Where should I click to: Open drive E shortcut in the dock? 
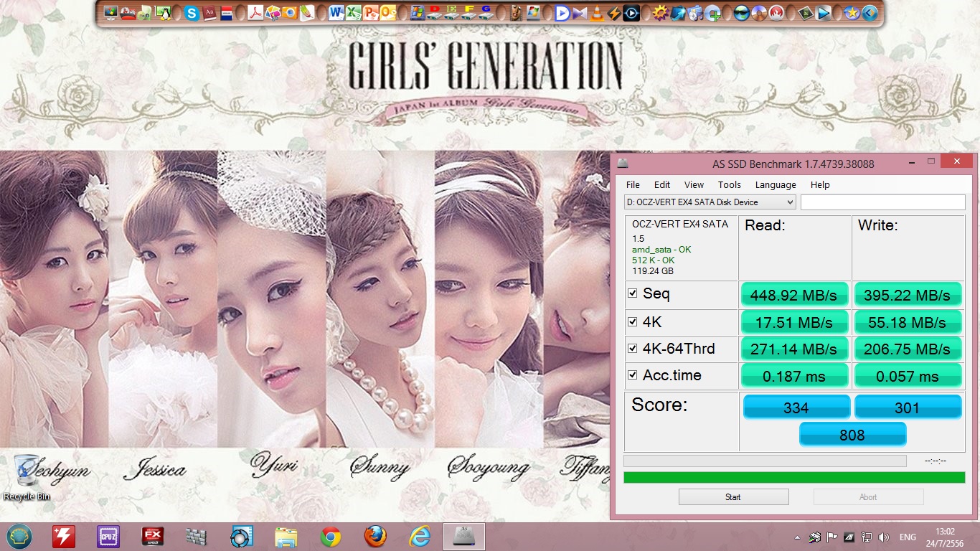pyautogui.click(x=452, y=13)
